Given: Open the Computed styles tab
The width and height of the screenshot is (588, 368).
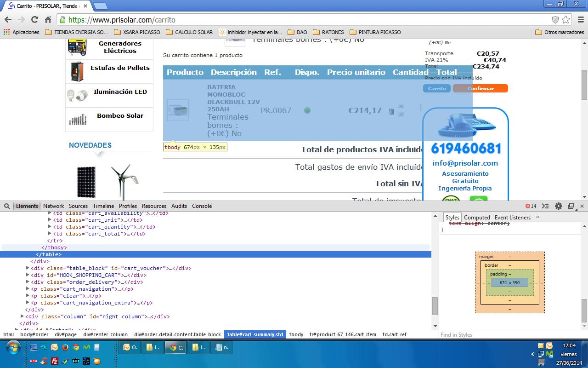Looking at the screenshot, I should coord(477,217).
